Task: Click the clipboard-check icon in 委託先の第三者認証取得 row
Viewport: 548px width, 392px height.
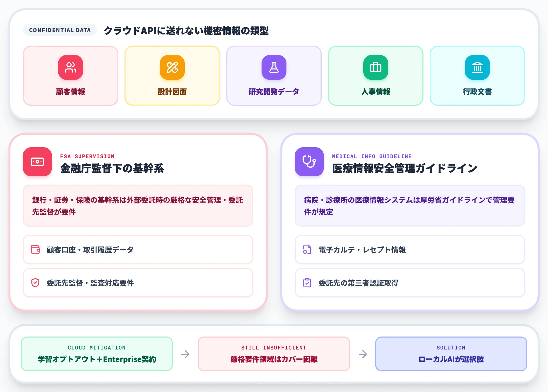Action: coord(307,283)
